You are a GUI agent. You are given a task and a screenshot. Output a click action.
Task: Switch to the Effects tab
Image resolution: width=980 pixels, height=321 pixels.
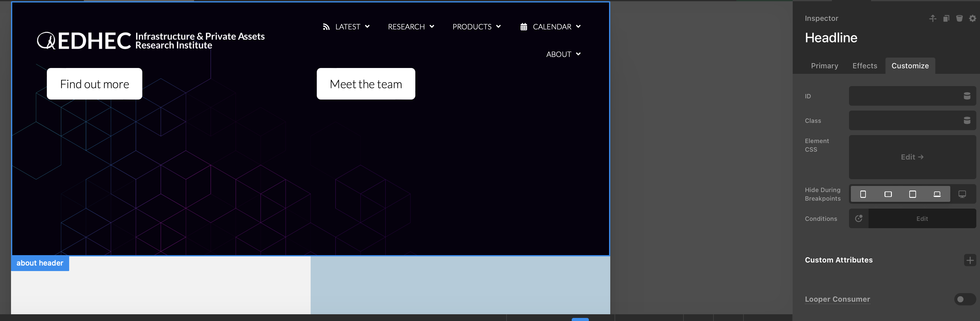pyautogui.click(x=865, y=66)
